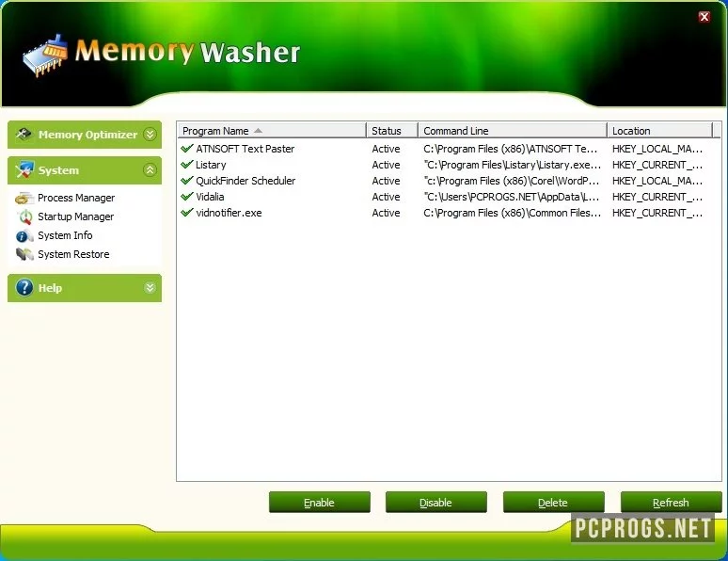Expand the Help panel chevron
This screenshot has height=561, width=728.
(x=150, y=288)
